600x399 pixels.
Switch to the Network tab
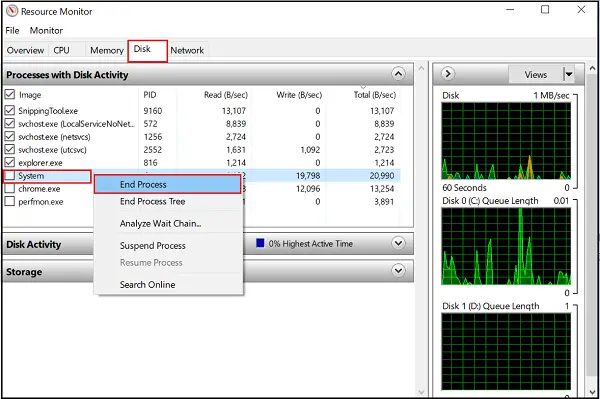[x=187, y=50]
